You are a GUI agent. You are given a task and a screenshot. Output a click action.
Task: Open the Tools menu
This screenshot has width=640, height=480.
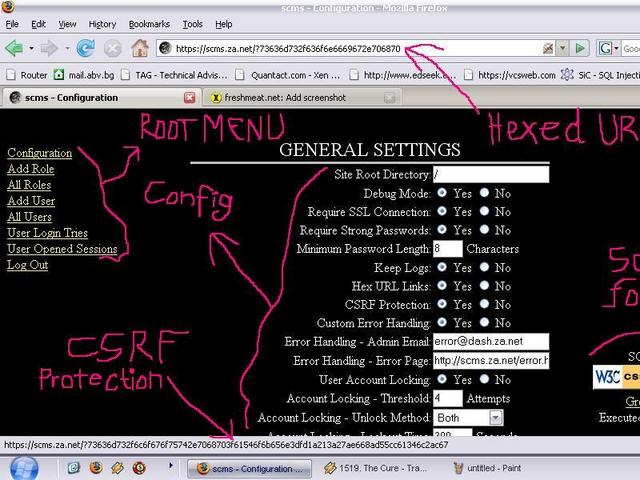point(192,23)
